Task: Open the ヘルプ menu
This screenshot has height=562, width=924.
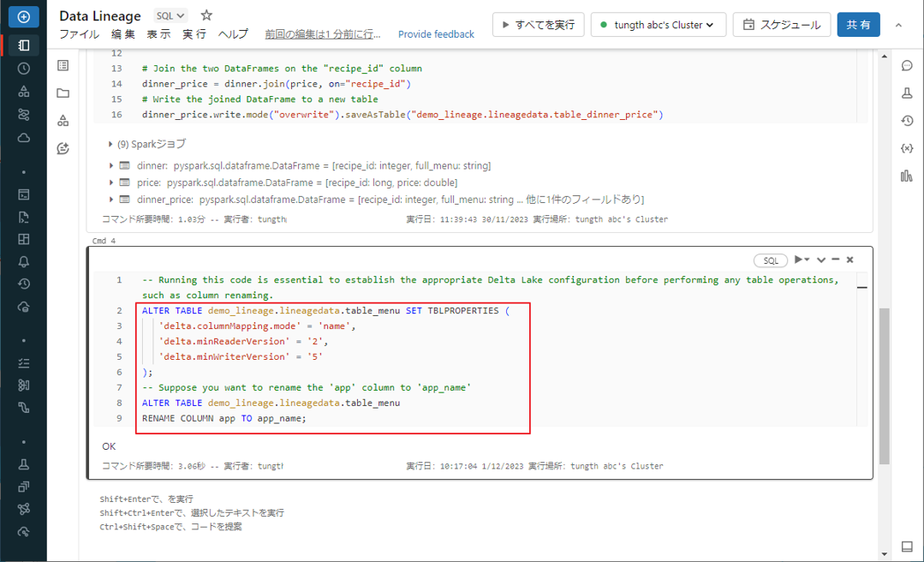Action: click(x=233, y=34)
